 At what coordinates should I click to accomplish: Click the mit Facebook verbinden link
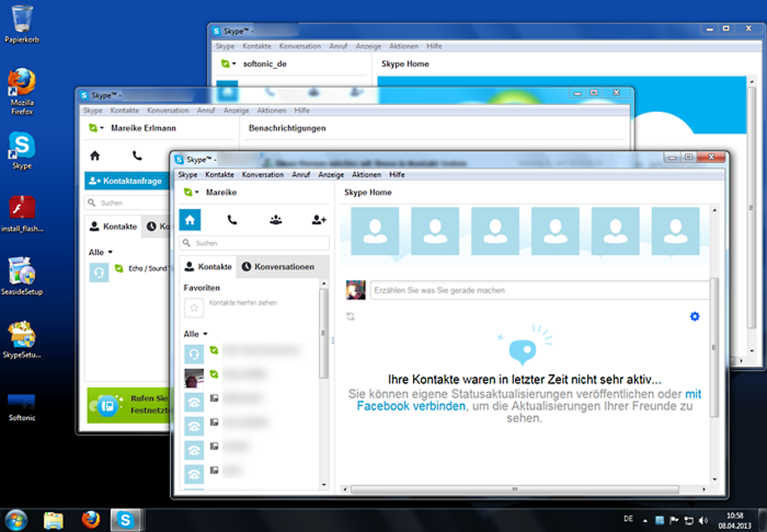(x=411, y=406)
